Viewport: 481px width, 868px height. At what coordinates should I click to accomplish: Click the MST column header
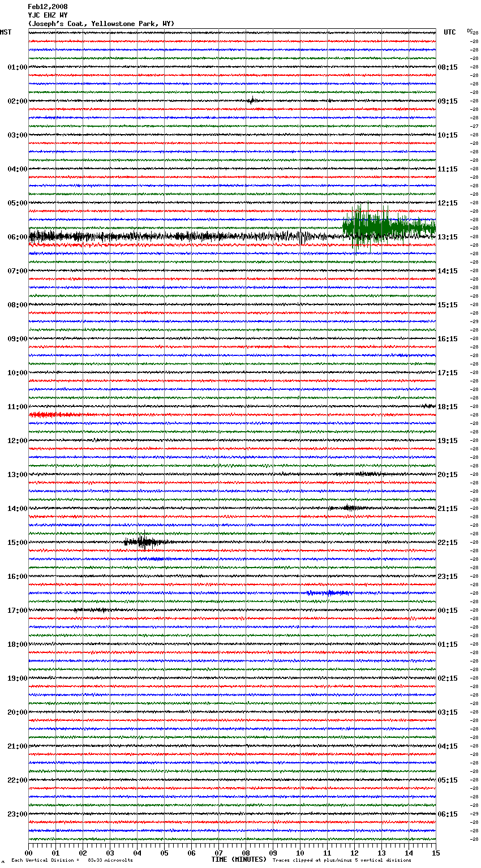click(6, 32)
